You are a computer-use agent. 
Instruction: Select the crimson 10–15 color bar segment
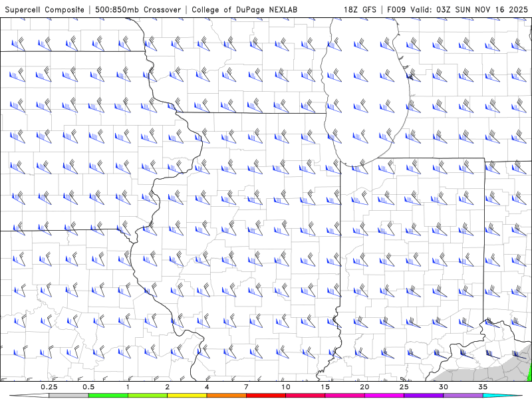[x=305, y=396]
